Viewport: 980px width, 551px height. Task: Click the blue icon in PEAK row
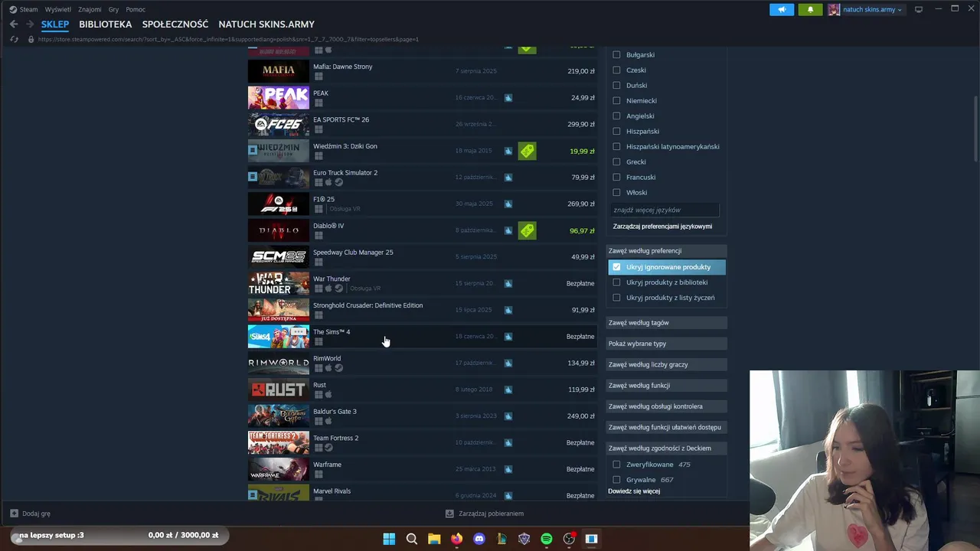point(508,98)
